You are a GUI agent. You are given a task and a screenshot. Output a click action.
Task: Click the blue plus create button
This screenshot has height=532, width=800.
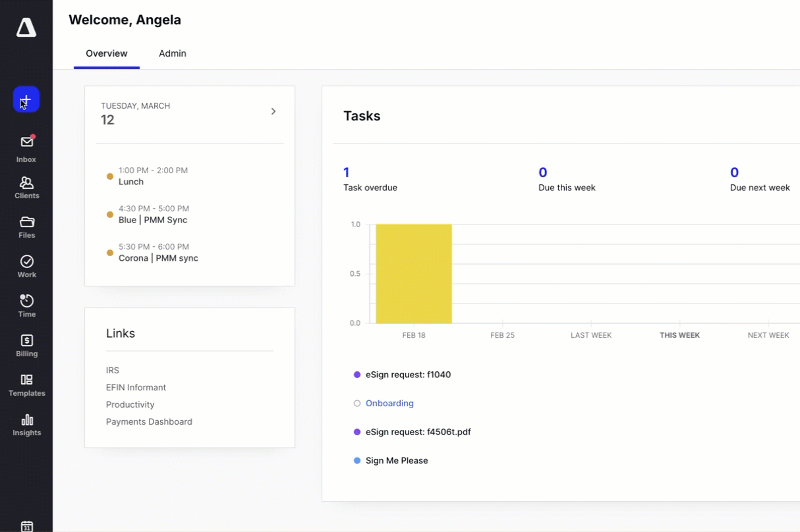pos(26,99)
